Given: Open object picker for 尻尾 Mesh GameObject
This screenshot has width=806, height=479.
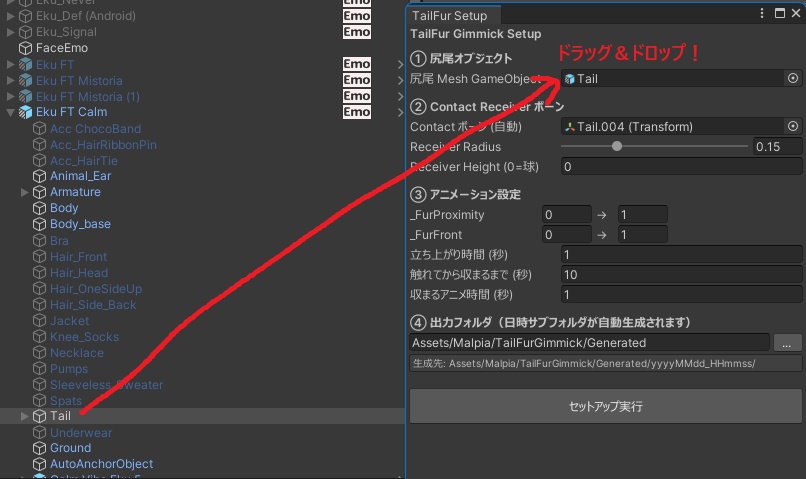Looking at the screenshot, I should 793,78.
